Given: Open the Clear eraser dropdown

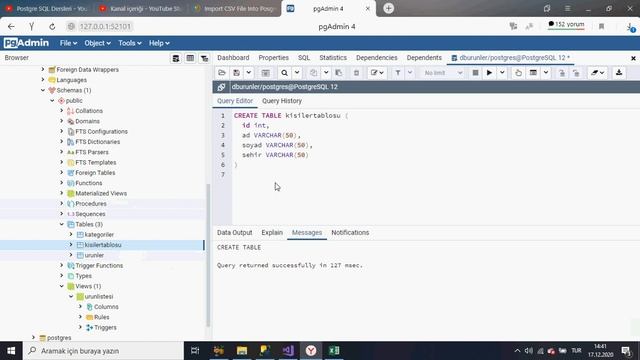Looking at the screenshot, I should pos(598,73).
